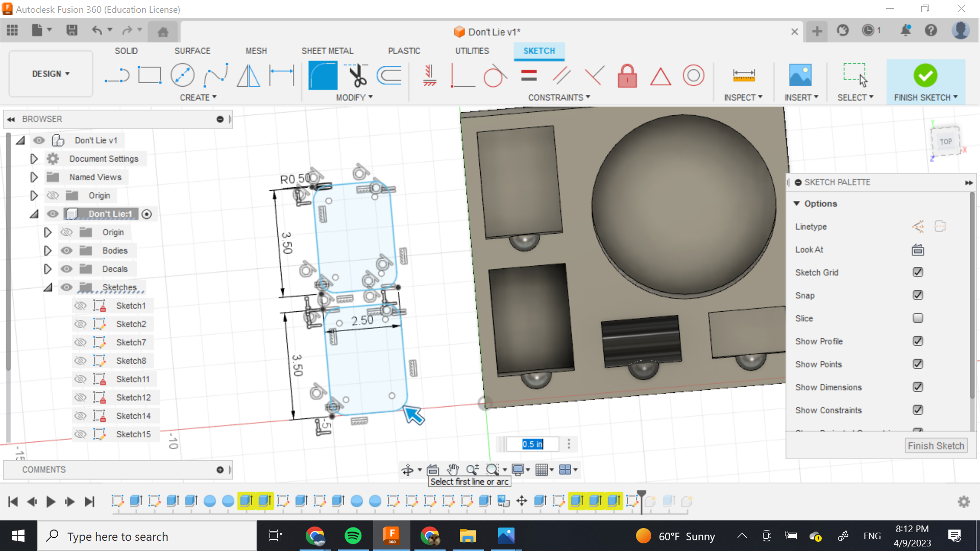This screenshot has height=551, width=980.
Task: Apply the Parallel constraint
Action: 561,76
